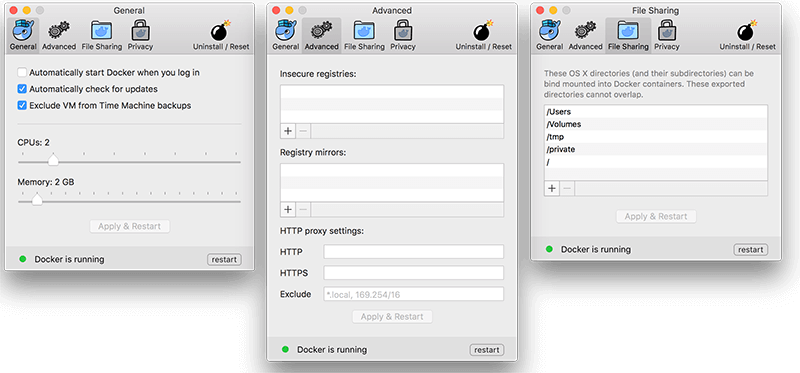Select the /tmp directory row

656,137
